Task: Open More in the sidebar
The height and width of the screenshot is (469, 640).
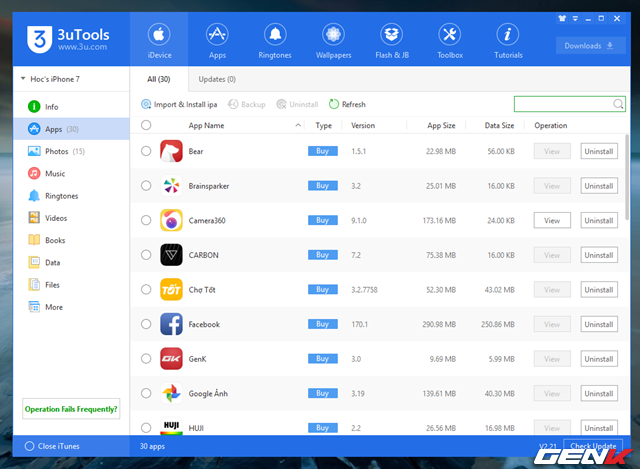Action: tap(71, 307)
